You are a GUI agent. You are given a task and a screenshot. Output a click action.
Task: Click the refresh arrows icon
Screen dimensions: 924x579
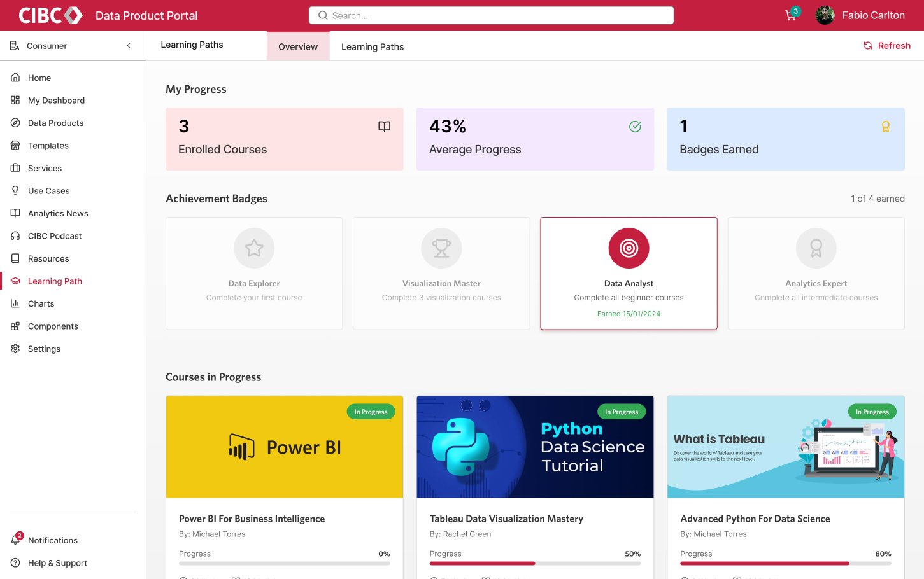[x=867, y=46]
